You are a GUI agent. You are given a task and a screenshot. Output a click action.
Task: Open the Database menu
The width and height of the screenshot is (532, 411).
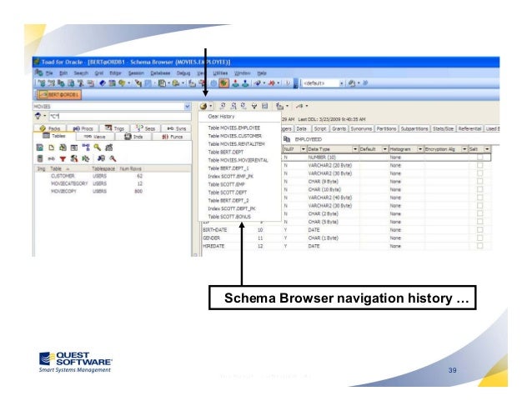160,73
